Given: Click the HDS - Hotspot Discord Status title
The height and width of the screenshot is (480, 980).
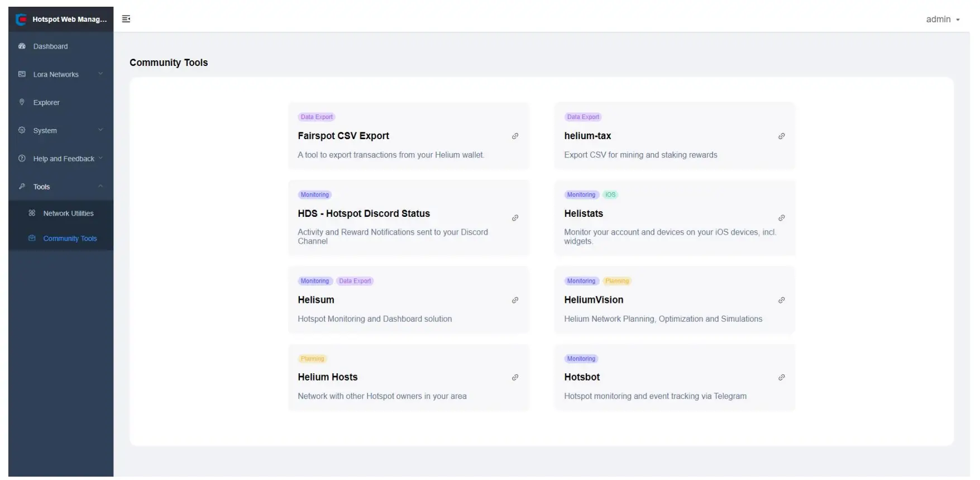Looking at the screenshot, I should click(364, 213).
